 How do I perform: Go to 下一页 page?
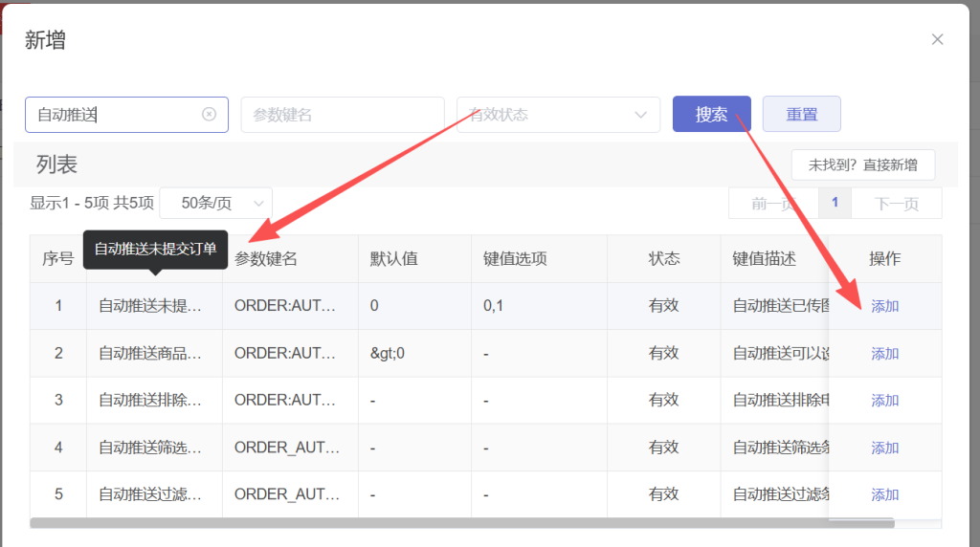[x=897, y=203]
